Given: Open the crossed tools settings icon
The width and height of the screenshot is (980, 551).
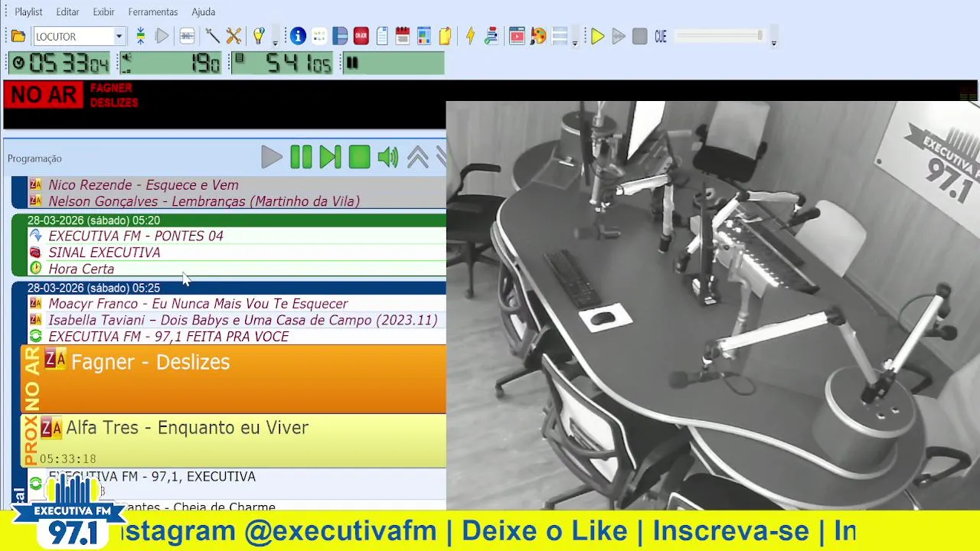Looking at the screenshot, I should (234, 36).
